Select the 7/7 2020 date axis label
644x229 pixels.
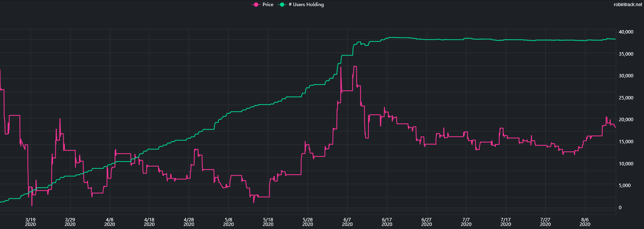[x=466, y=222]
